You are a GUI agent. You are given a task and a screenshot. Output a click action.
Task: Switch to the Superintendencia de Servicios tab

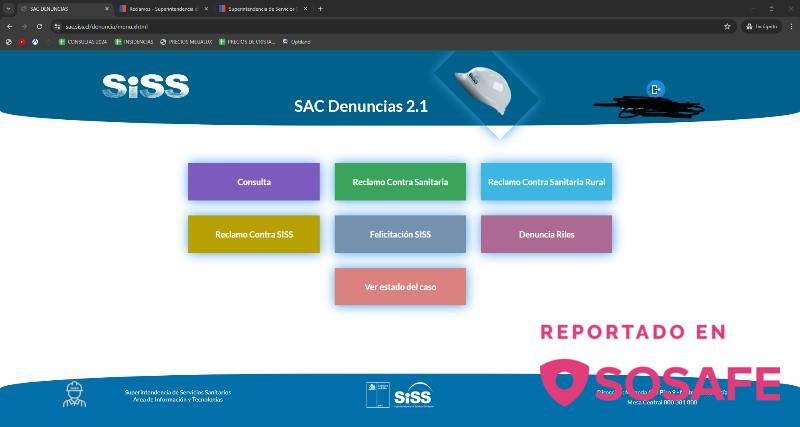pyautogui.click(x=262, y=9)
